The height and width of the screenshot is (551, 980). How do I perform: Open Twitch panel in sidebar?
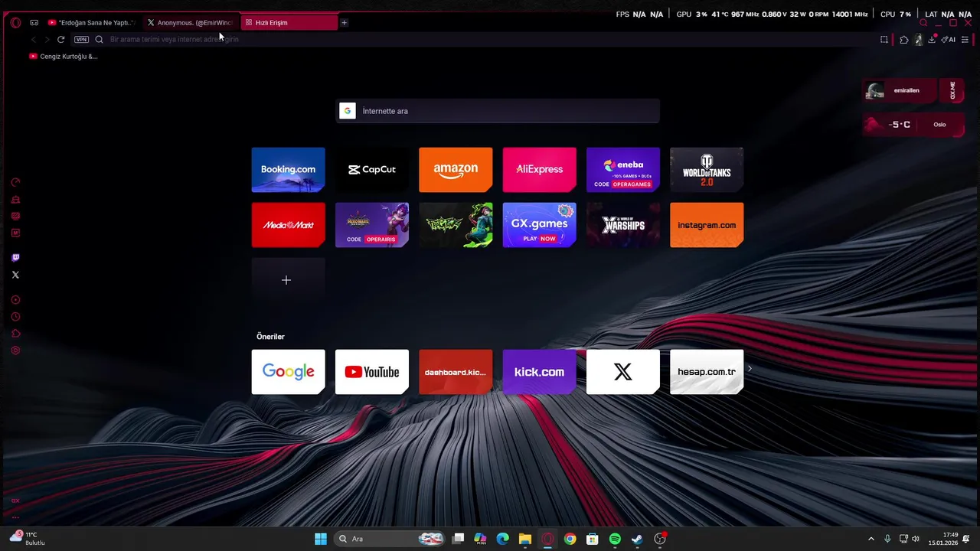[x=15, y=258]
